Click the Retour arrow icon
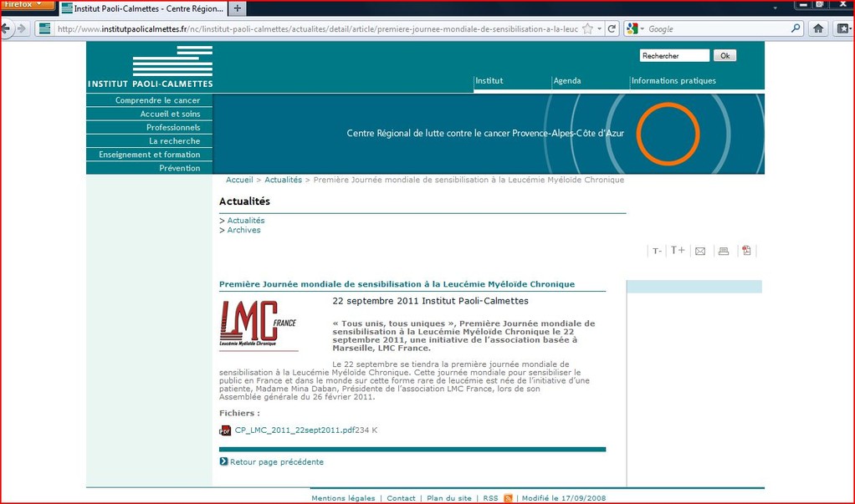The height and width of the screenshot is (504, 855). point(223,461)
